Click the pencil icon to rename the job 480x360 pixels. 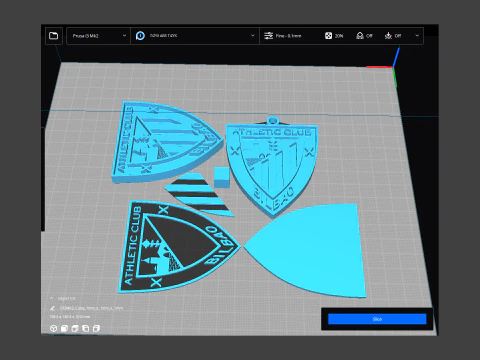52,308
